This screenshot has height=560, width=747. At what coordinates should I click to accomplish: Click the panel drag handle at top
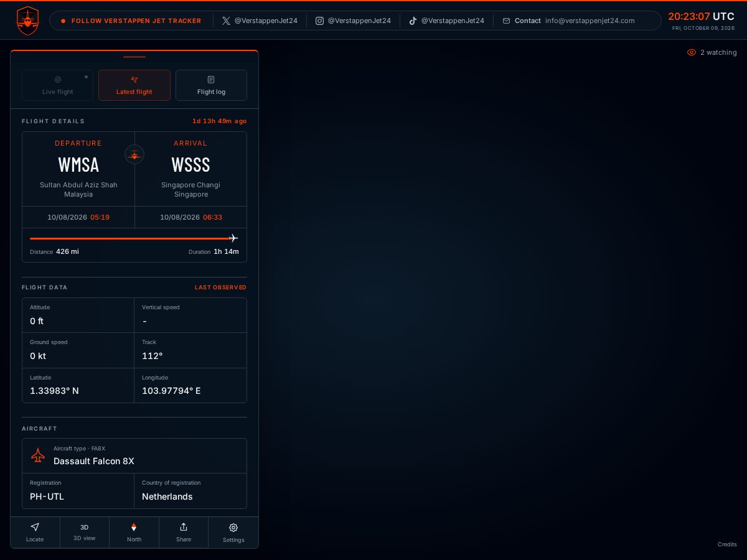[x=134, y=57]
